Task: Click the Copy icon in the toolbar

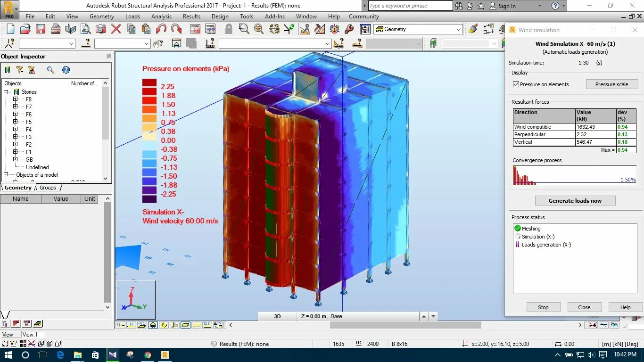Action: coord(132,29)
